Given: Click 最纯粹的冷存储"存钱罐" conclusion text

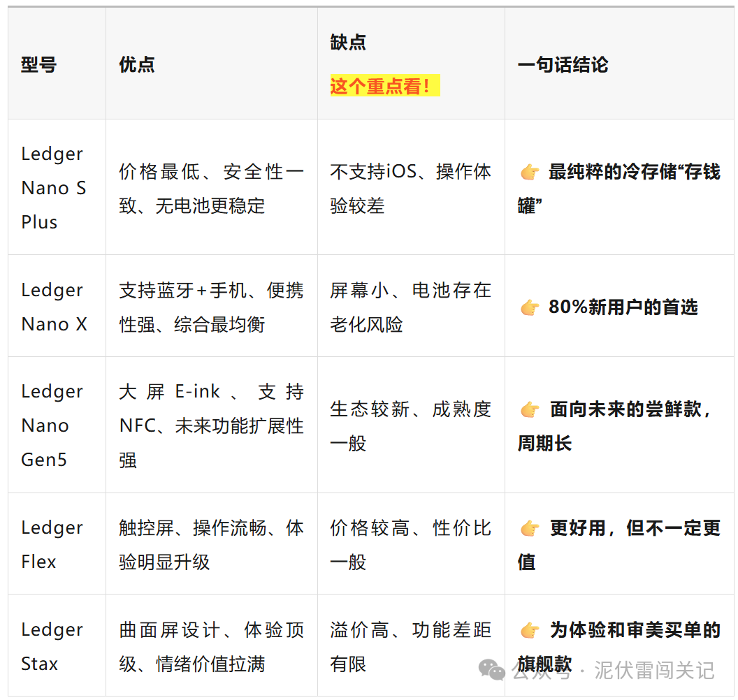Looking at the screenshot, I should 619,188.
